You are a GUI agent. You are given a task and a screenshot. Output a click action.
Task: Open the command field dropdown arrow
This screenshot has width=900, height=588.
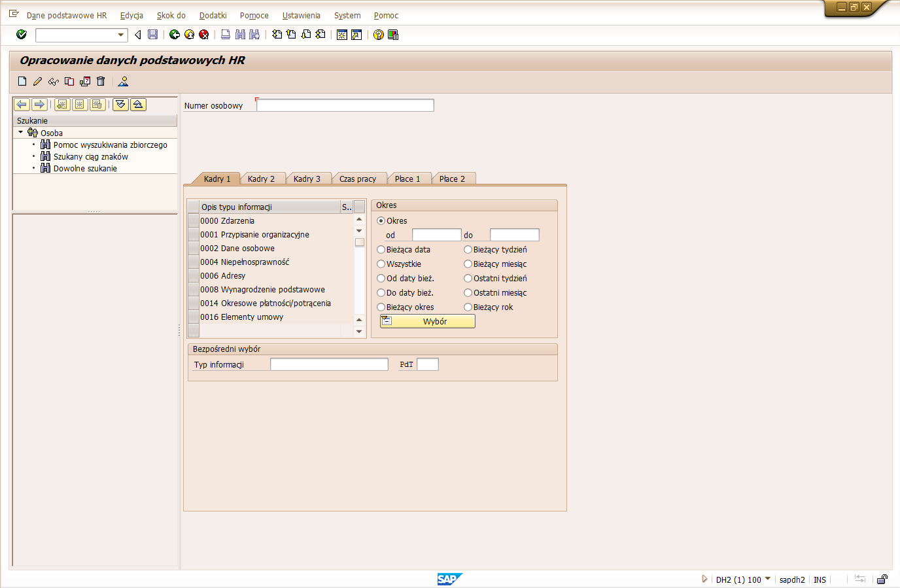tap(121, 35)
